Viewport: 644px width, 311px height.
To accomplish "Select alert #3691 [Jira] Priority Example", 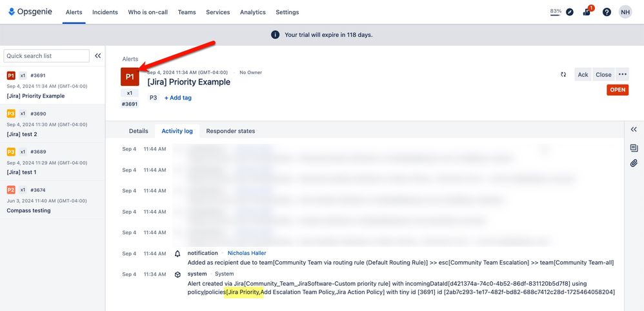I will pos(52,85).
